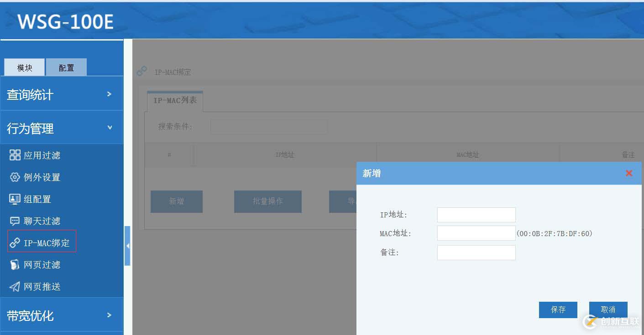Click the IP-MAC绑定 page heading text
The width and height of the screenshot is (644, 335).
[173, 72]
